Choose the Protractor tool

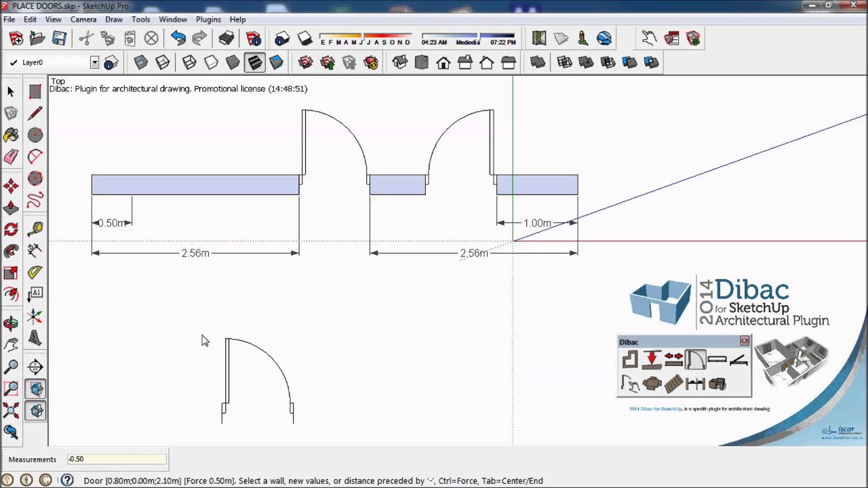[x=35, y=272]
